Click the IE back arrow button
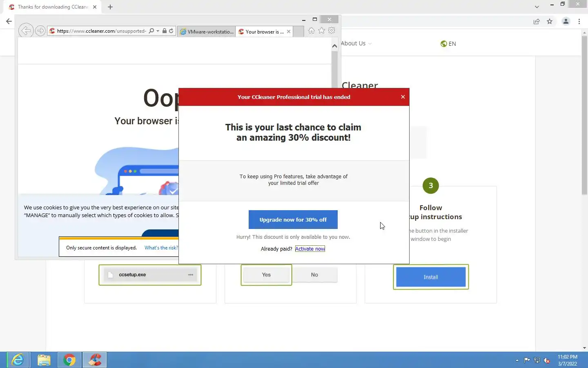 point(26,31)
